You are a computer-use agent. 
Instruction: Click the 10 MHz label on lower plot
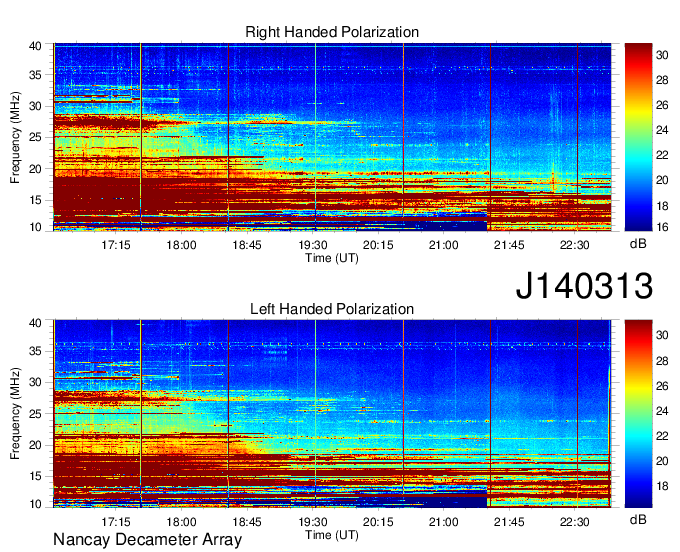(36, 504)
